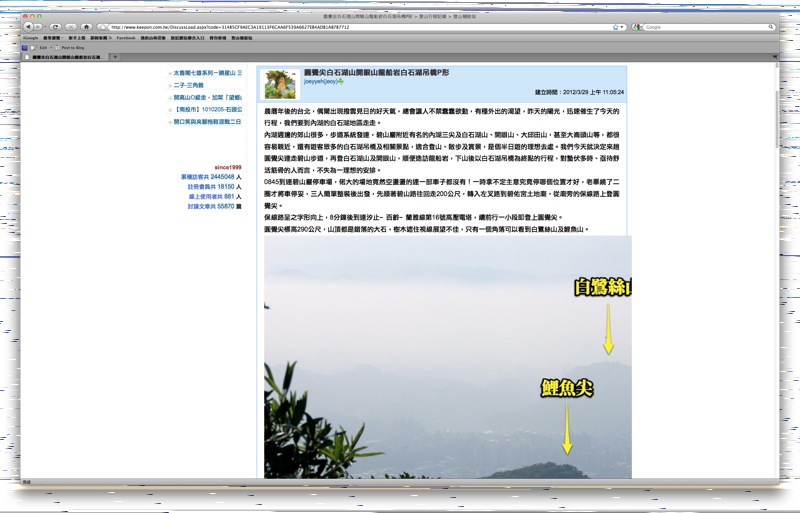This screenshot has width=800, height=513.
Task: Click the author avatar thumbnail
Action: click(280, 85)
